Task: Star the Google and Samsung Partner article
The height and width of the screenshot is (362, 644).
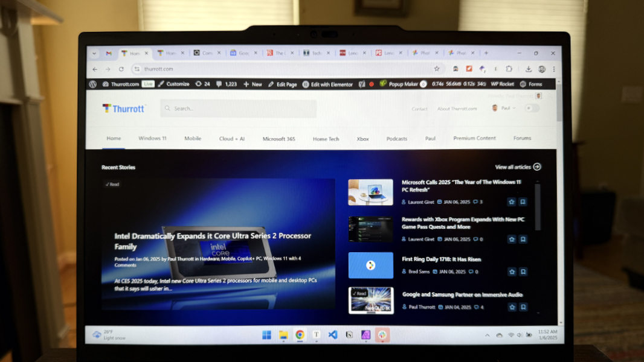Action: [512, 307]
